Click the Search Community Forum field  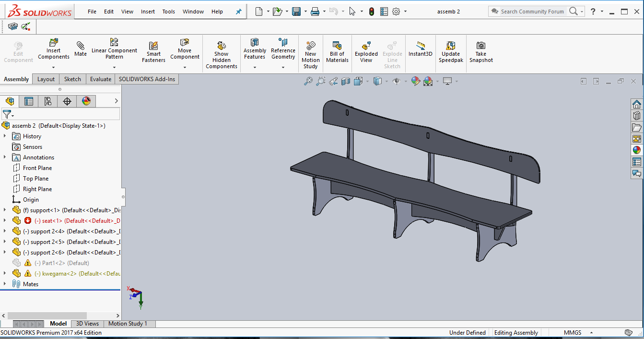click(x=532, y=12)
